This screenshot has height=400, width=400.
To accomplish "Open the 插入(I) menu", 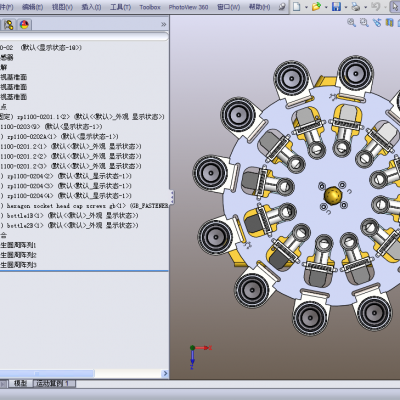I will click(91, 7).
